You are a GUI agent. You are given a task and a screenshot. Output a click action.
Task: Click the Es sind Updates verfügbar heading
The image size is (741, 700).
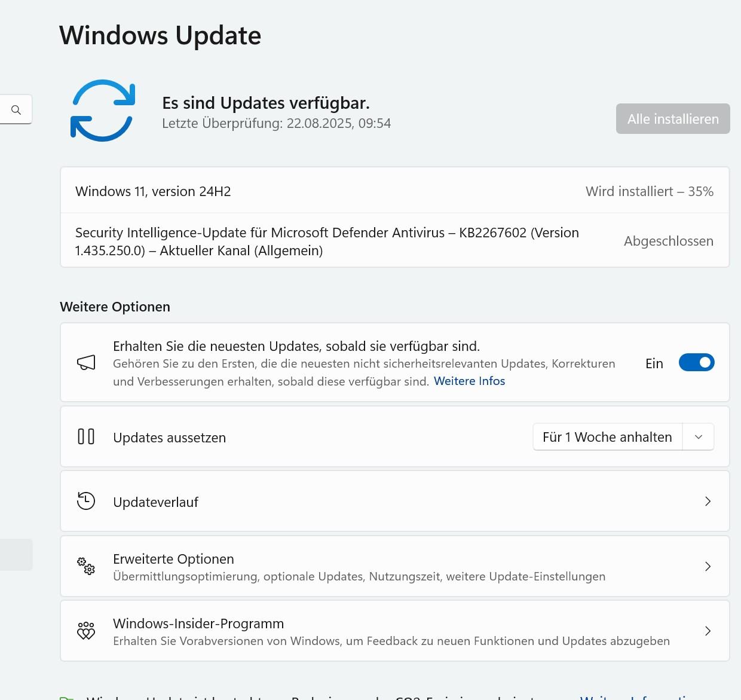[x=266, y=103]
